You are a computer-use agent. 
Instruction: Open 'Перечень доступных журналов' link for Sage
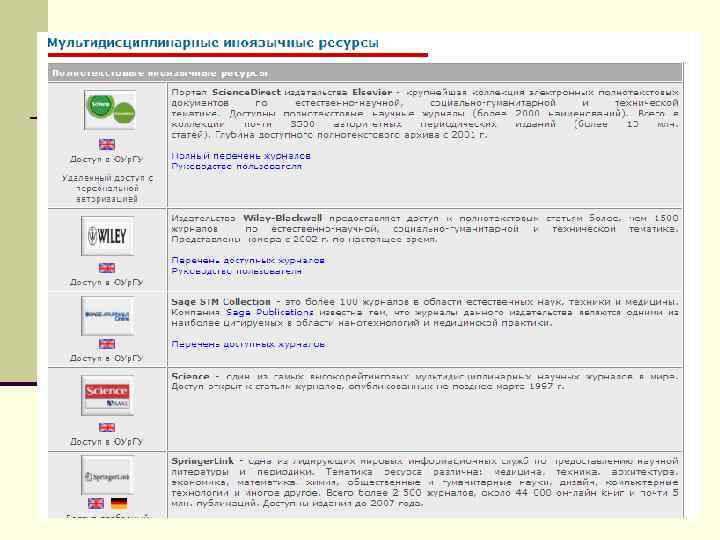[x=248, y=344]
